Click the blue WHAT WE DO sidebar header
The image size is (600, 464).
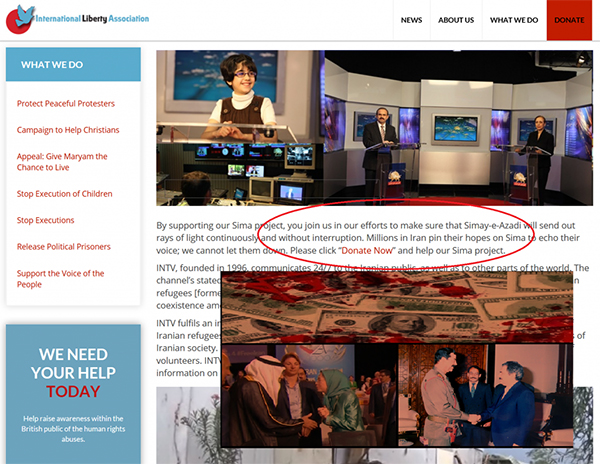pos(73,65)
